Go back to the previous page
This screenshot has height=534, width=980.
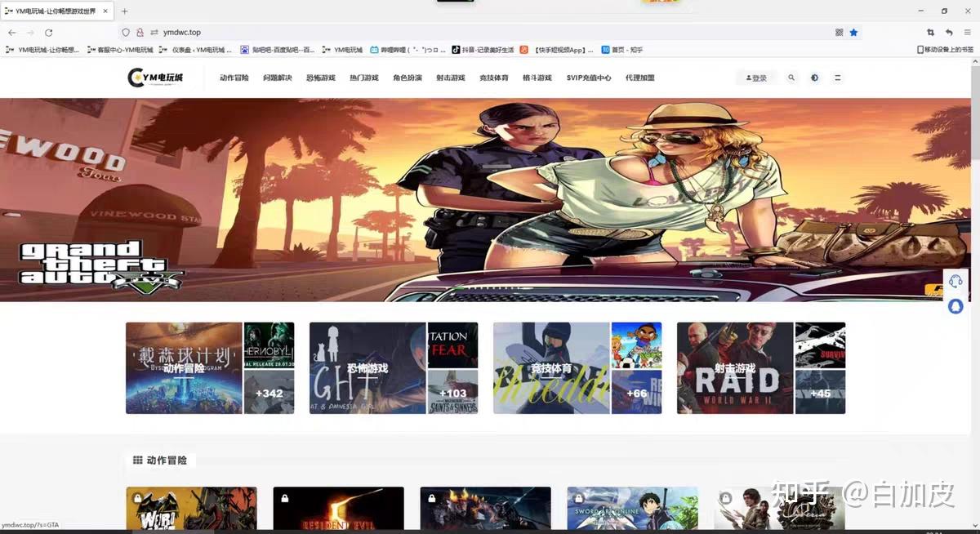(x=12, y=32)
